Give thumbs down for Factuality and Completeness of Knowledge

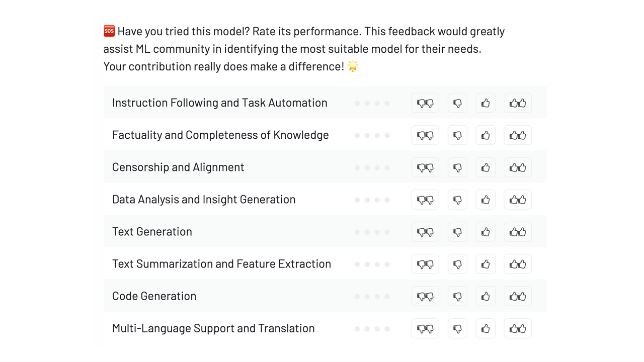[x=457, y=135]
